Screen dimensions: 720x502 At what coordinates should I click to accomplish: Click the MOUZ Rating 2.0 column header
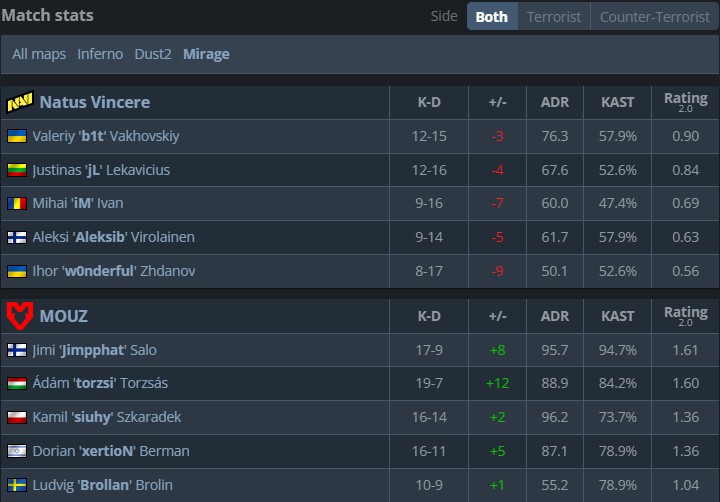click(x=685, y=316)
